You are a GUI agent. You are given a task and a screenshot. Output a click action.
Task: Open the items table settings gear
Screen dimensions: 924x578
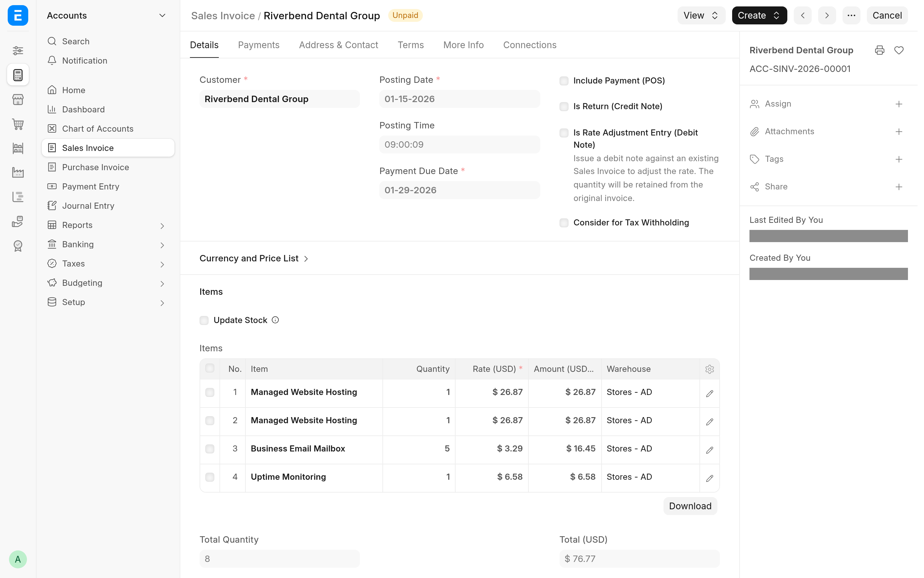709,369
